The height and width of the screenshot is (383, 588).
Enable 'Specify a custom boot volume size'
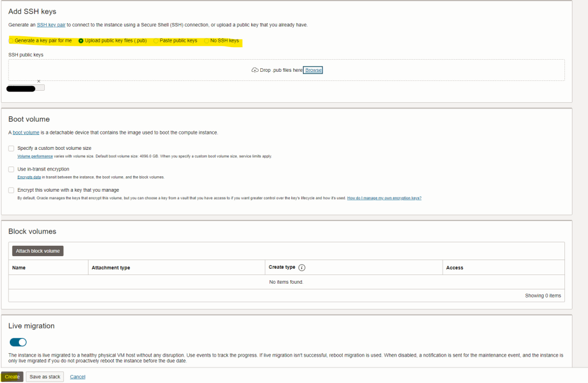[x=11, y=148]
